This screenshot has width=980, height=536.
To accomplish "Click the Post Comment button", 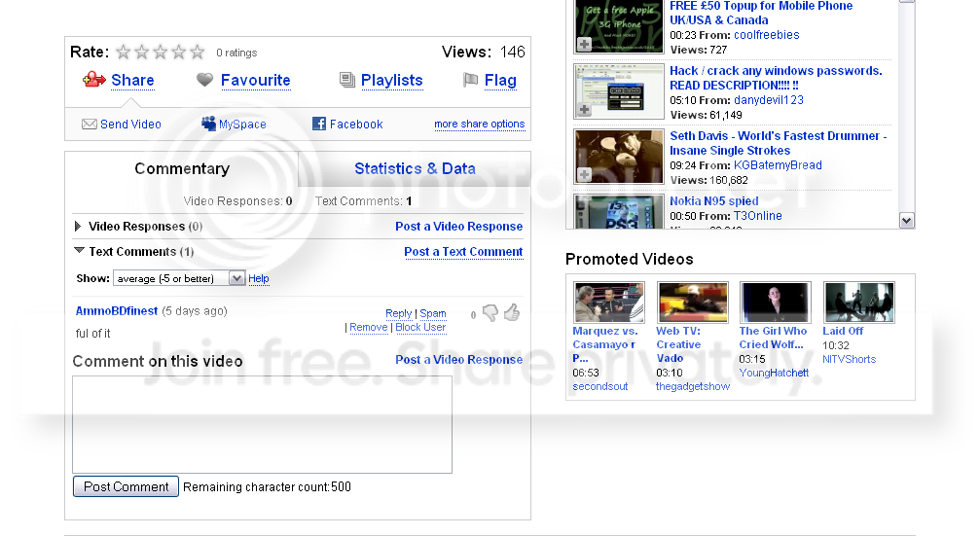I will tap(126, 486).
